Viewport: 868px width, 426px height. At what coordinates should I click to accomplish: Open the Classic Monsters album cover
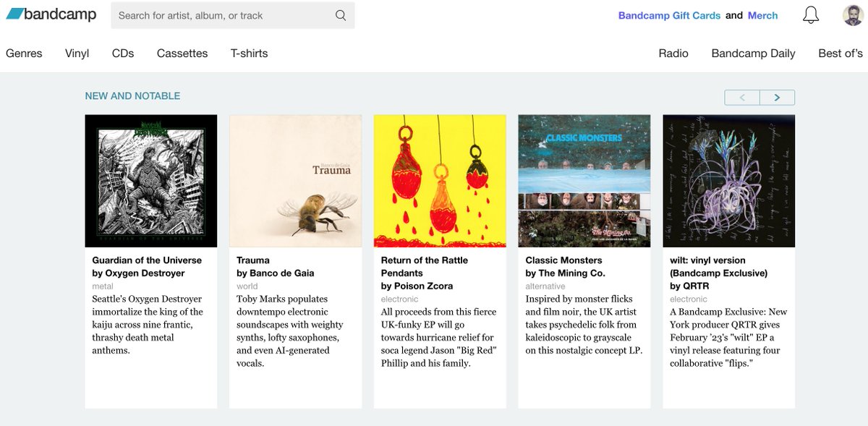[584, 181]
